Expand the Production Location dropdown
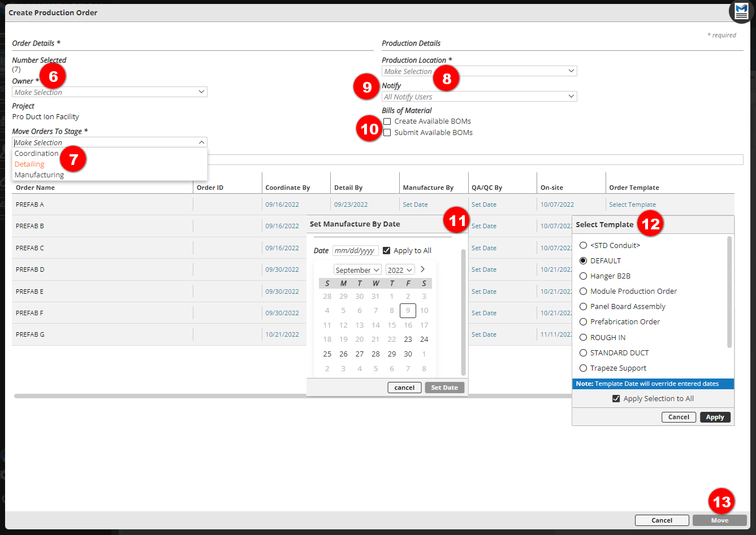756x535 pixels. tap(479, 71)
